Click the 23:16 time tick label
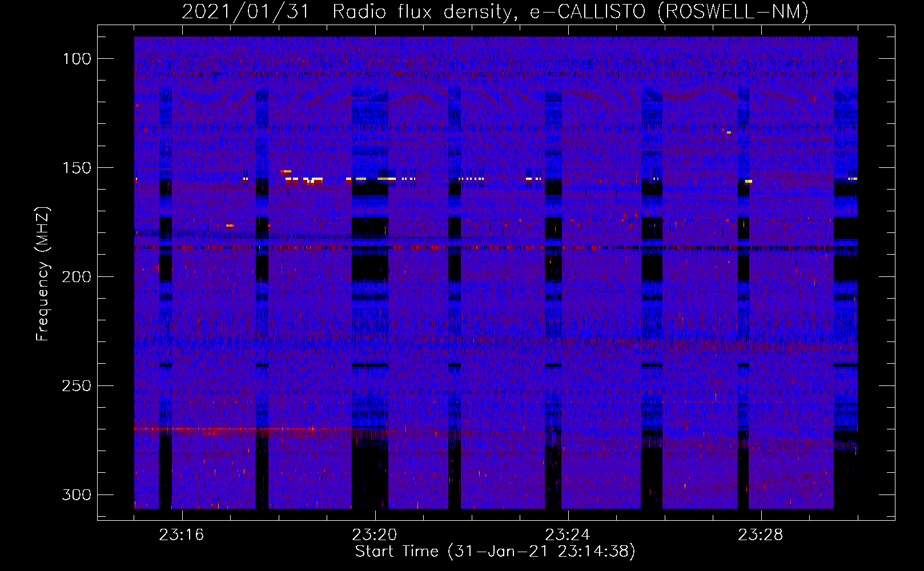The image size is (924, 571). [x=182, y=535]
